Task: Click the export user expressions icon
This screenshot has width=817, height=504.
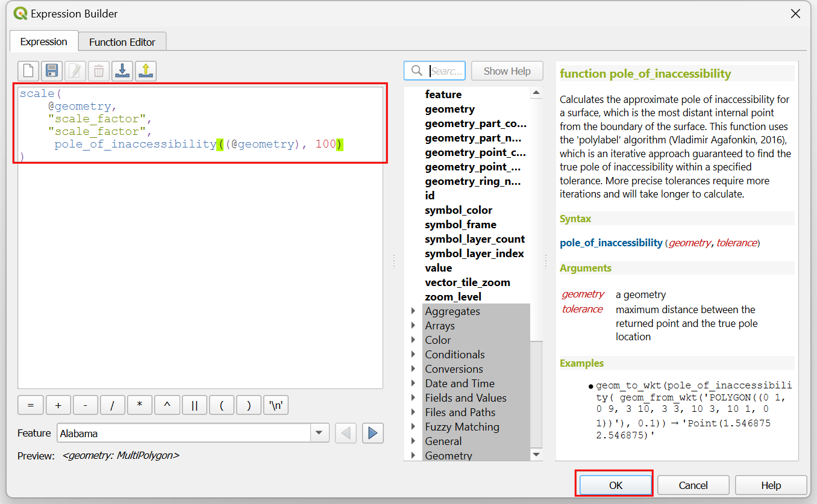Action: click(x=146, y=71)
